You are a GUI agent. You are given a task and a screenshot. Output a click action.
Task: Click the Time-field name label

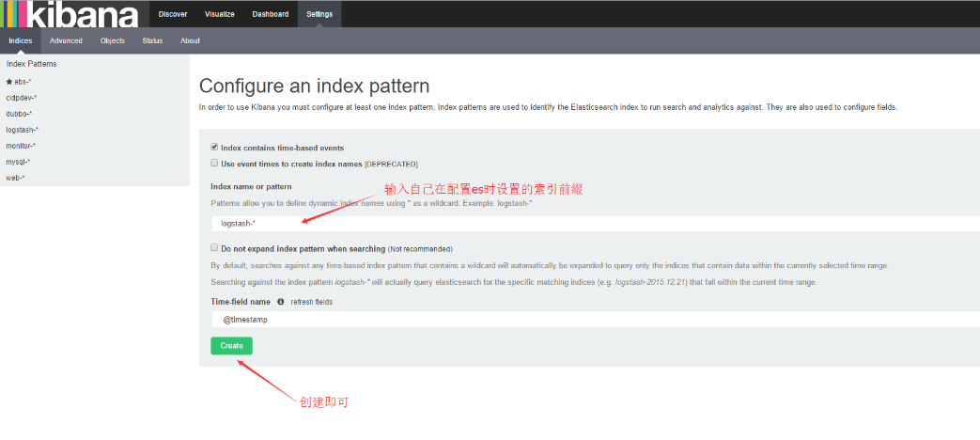241,301
